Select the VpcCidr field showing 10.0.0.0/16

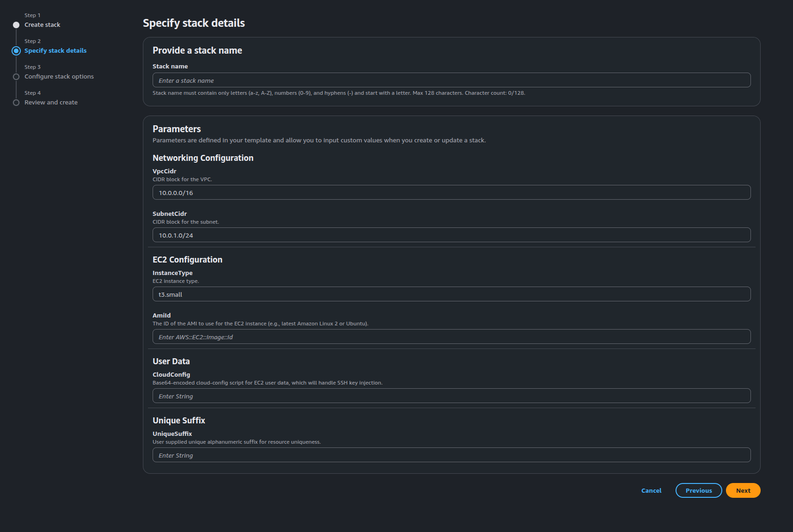click(x=451, y=192)
